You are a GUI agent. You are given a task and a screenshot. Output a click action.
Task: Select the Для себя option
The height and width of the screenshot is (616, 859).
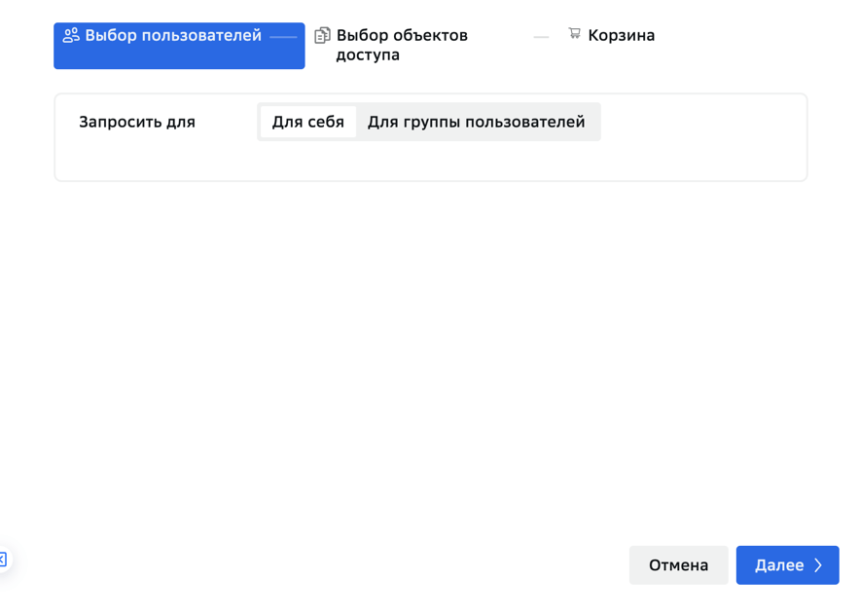pos(307,122)
